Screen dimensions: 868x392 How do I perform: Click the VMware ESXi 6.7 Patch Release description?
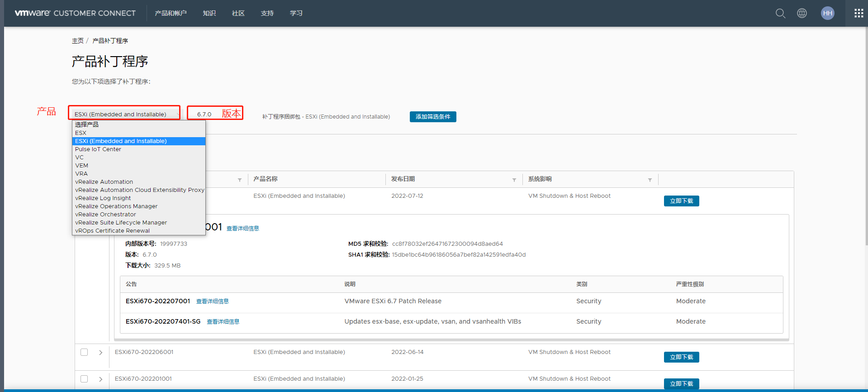point(393,301)
